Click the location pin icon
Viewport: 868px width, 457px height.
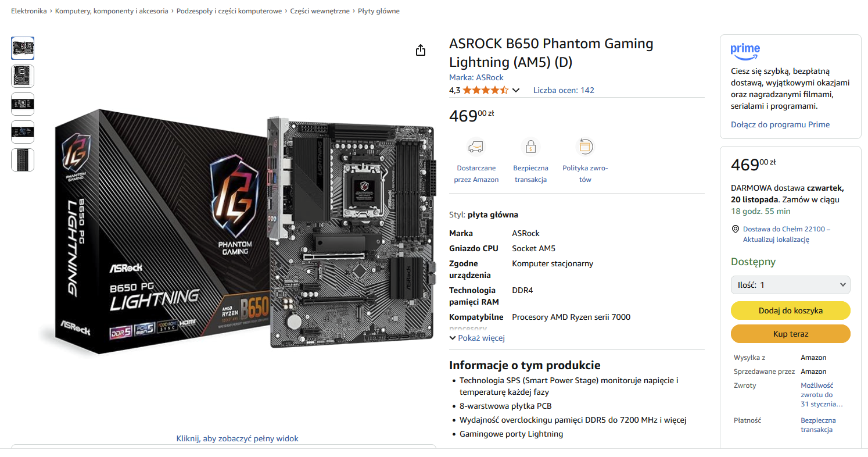click(735, 229)
